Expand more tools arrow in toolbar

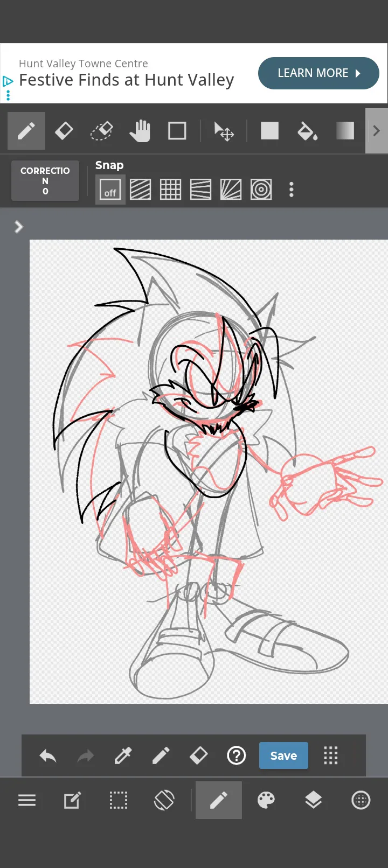point(377,131)
